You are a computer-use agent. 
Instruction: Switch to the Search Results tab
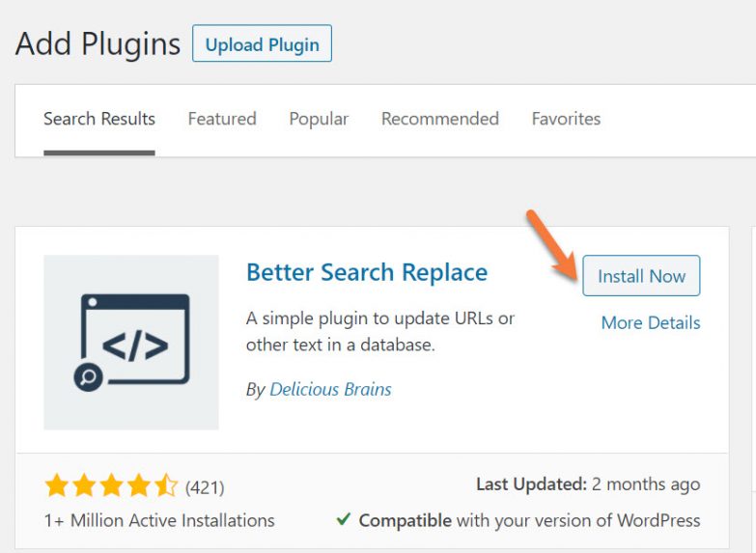(99, 119)
